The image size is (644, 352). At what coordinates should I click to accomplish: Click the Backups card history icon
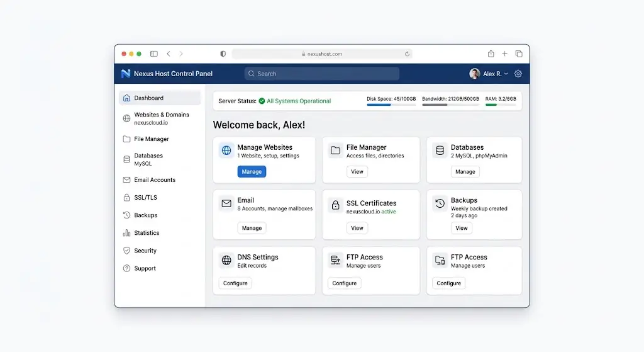pyautogui.click(x=440, y=203)
